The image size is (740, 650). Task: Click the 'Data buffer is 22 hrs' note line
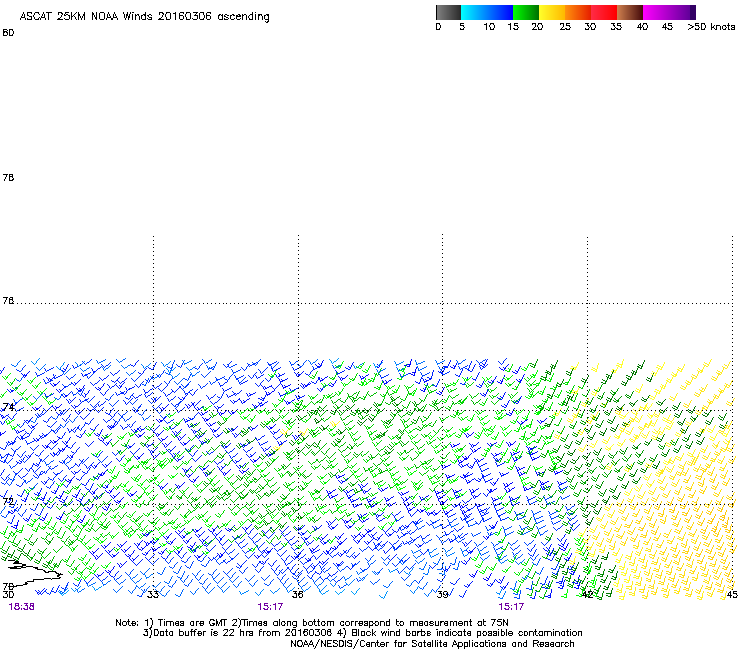tap(362, 633)
